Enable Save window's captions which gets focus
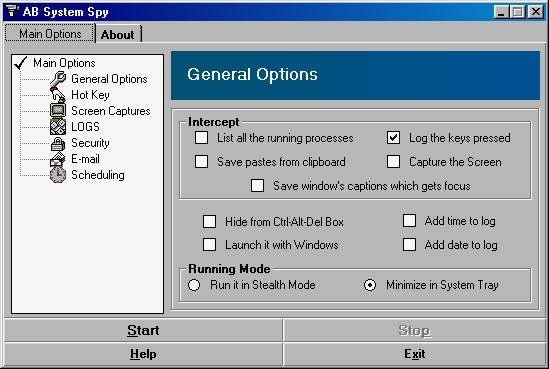 tap(257, 186)
